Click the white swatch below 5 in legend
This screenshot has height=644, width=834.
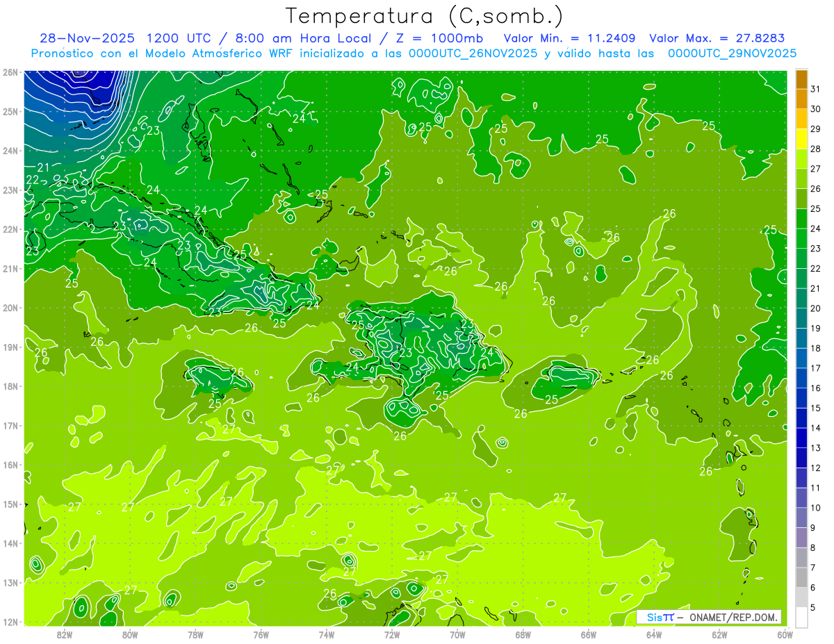801,617
